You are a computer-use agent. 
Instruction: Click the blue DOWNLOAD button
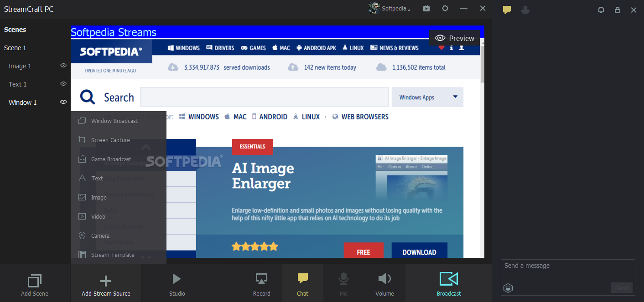pyautogui.click(x=419, y=251)
